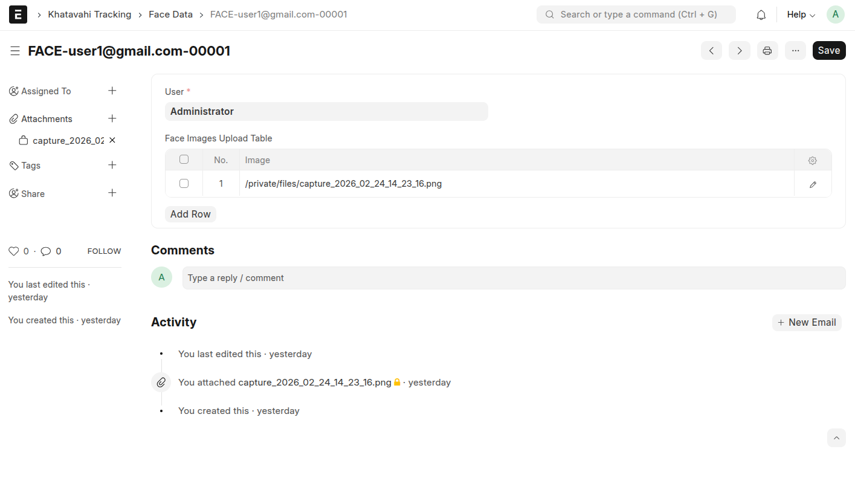Print this Face Data document
Image resolution: width=855 pixels, height=504 pixels.
coord(767,51)
